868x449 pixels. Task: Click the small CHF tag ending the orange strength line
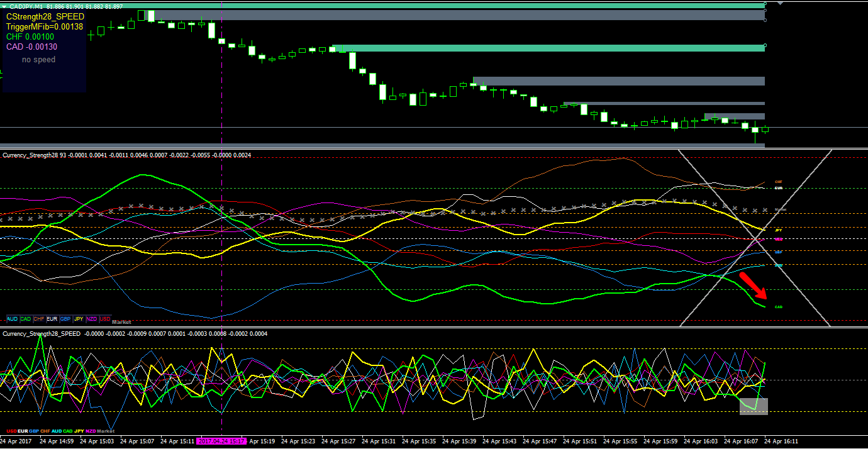pyautogui.click(x=778, y=182)
